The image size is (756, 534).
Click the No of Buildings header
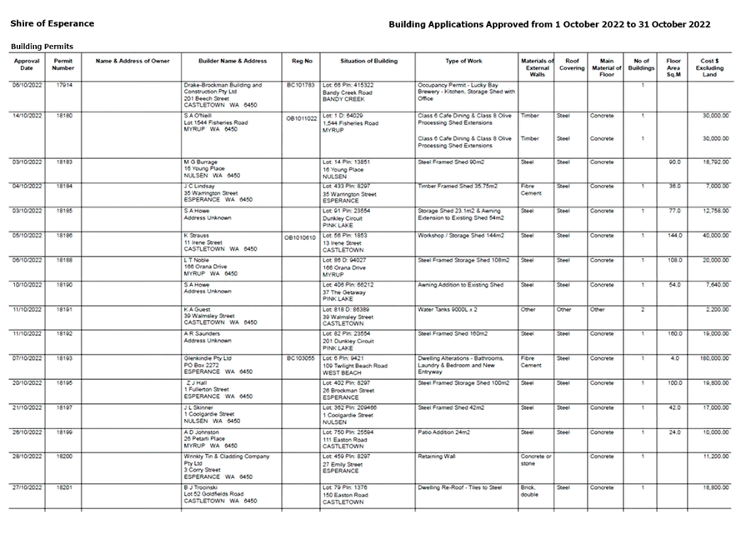click(x=641, y=65)
